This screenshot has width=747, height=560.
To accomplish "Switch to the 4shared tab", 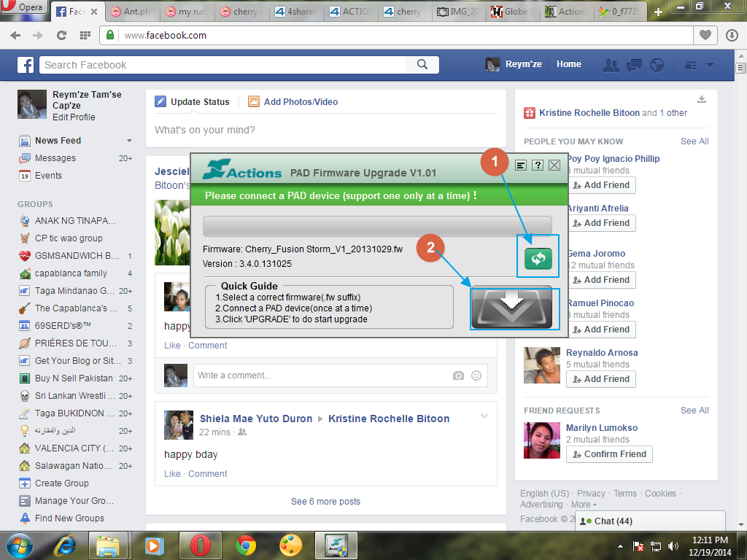I will (297, 12).
